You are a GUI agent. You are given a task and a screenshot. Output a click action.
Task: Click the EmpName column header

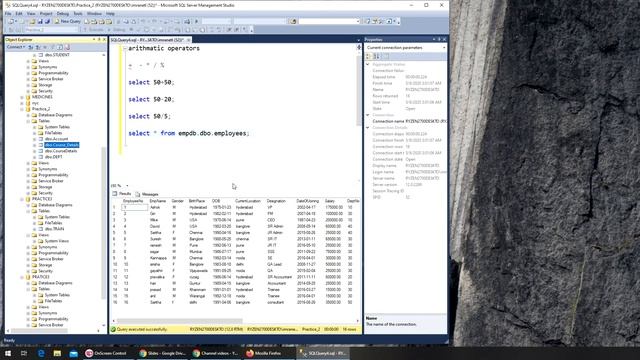pos(158,201)
